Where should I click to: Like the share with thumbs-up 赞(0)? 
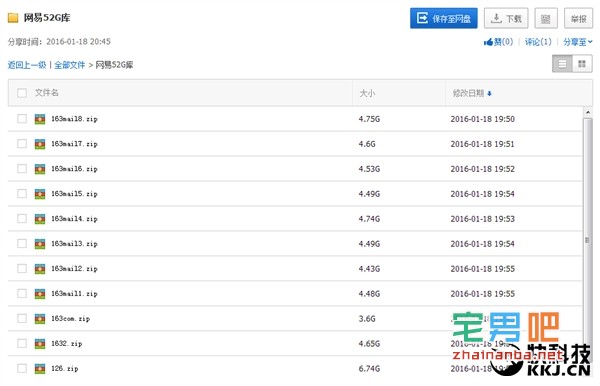(498, 42)
